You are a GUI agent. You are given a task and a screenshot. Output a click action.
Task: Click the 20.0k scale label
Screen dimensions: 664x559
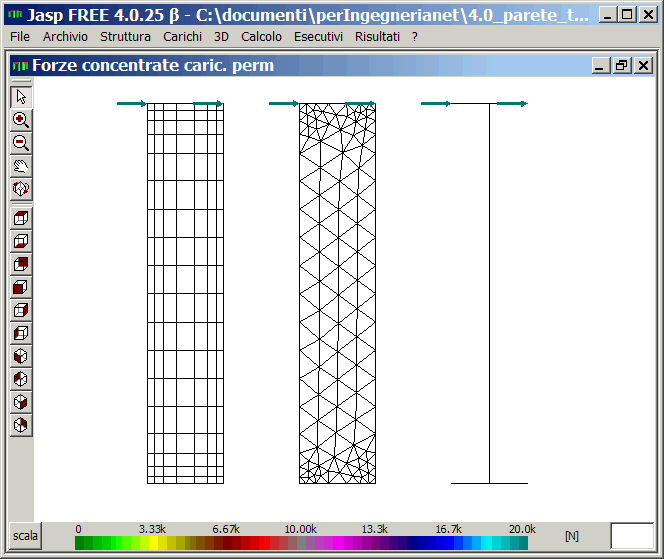(522, 529)
